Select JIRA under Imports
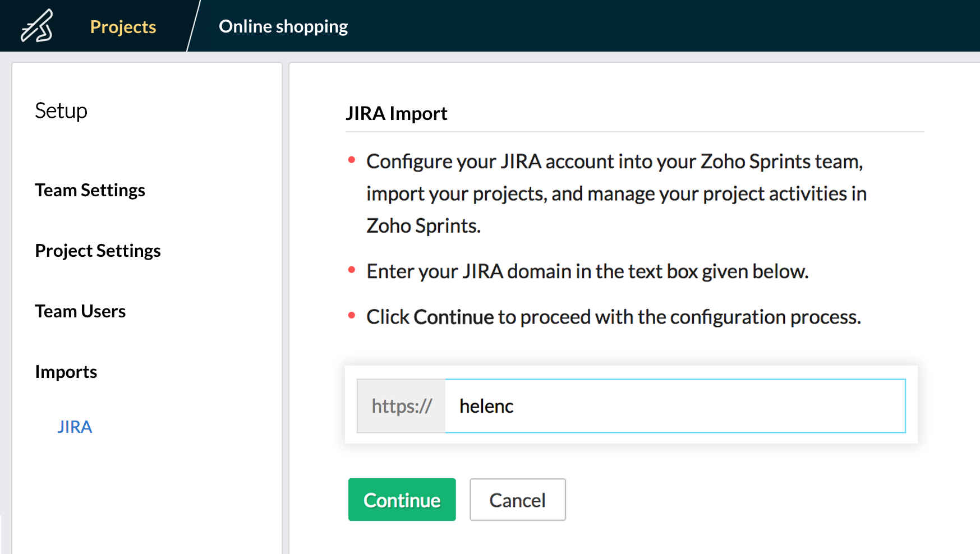The image size is (980, 554). pyautogui.click(x=75, y=427)
